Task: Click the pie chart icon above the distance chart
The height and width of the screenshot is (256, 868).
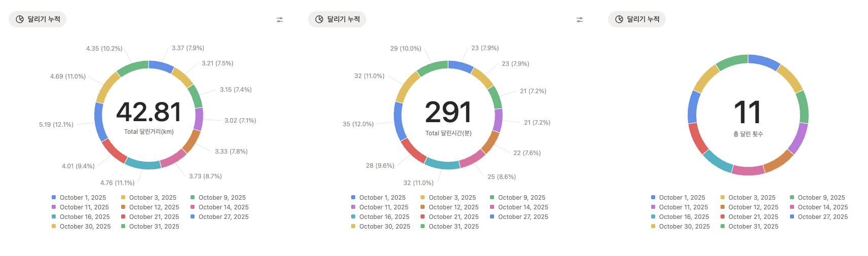Action: pyautogui.click(x=20, y=19)
